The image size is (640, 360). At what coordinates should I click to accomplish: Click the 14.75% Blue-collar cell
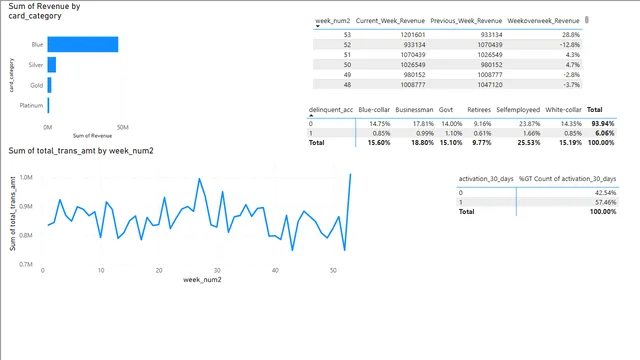coord(380,123)
